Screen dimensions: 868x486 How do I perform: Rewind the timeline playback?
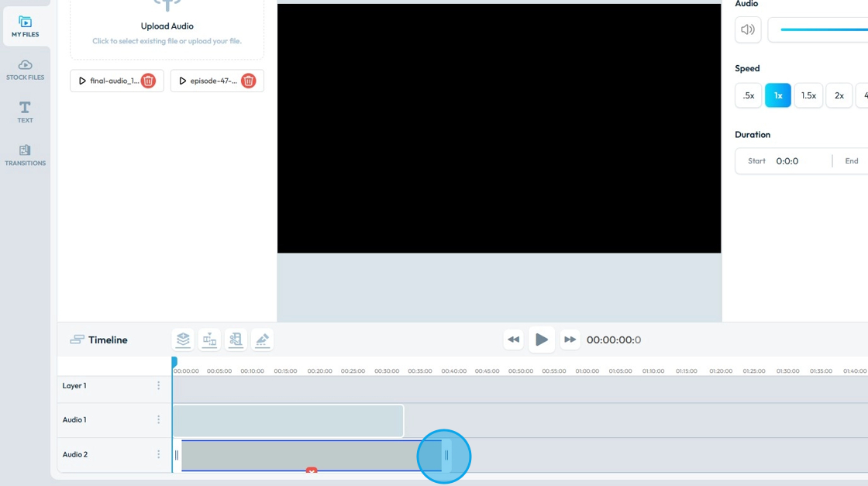[514, 340]
